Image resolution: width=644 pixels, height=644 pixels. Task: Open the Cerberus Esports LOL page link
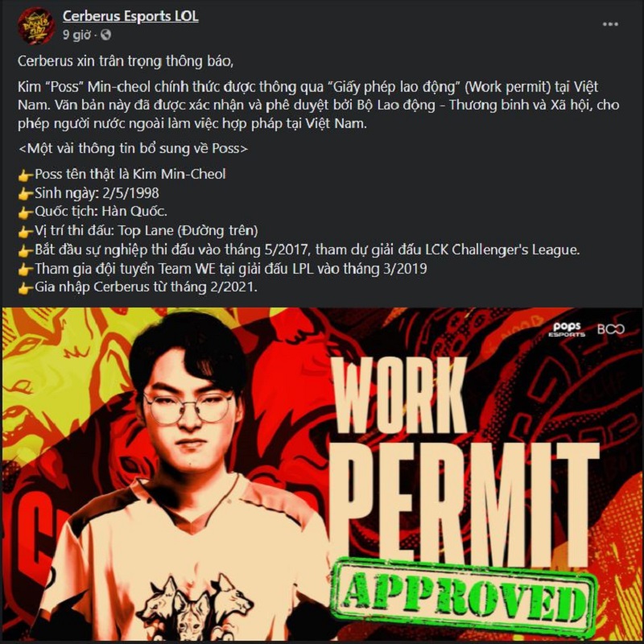(x=130, y=16)
